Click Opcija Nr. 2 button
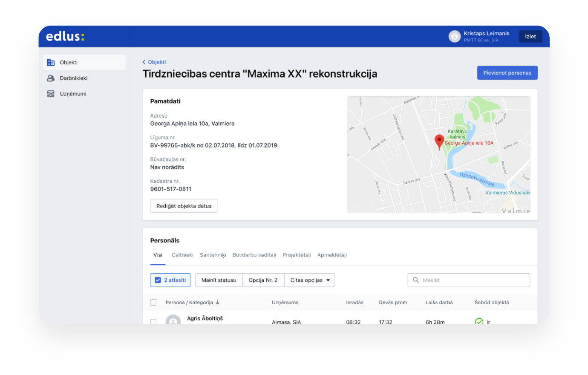Image resolution: width=588 pixels, height=375 pixels. point(263,280)
